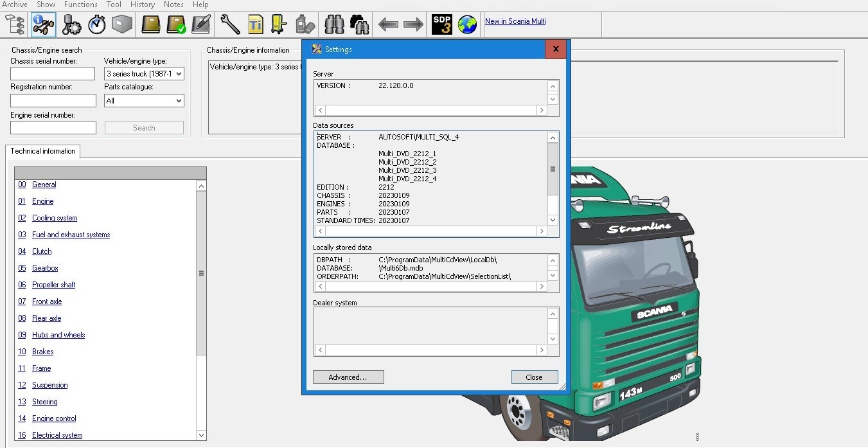This screenshot has width=868, height=448.
Task: Open the New in Scania Multi link
Action: pyautogui.click(x=515, y=21)
